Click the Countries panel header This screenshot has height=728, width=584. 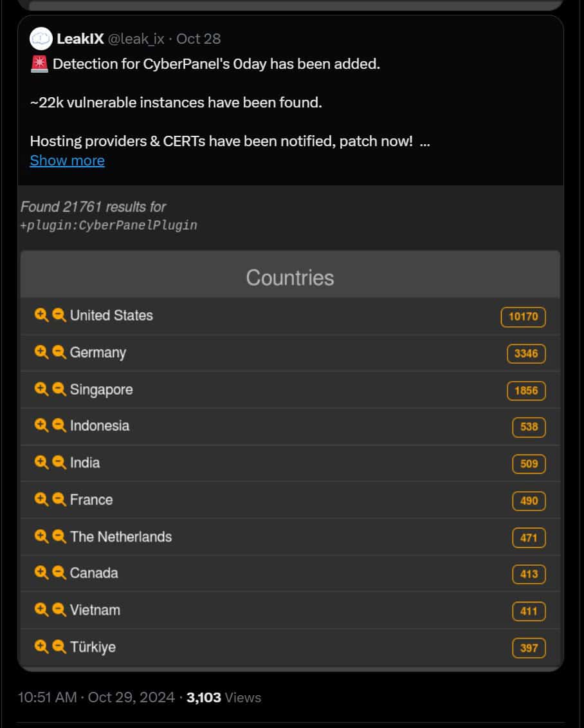coord(290,277)
